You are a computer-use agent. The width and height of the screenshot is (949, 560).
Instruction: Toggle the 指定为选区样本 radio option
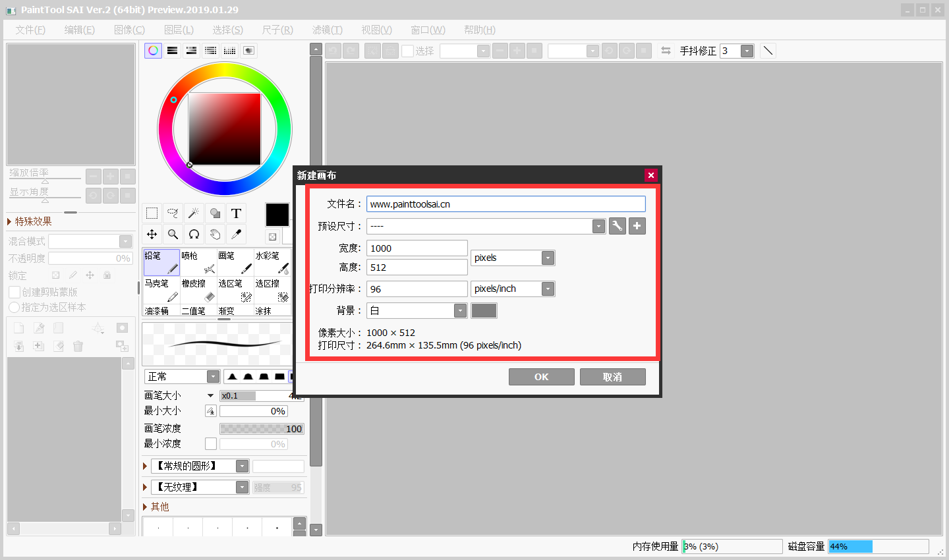pyautogui.click(x=14, y=307)
